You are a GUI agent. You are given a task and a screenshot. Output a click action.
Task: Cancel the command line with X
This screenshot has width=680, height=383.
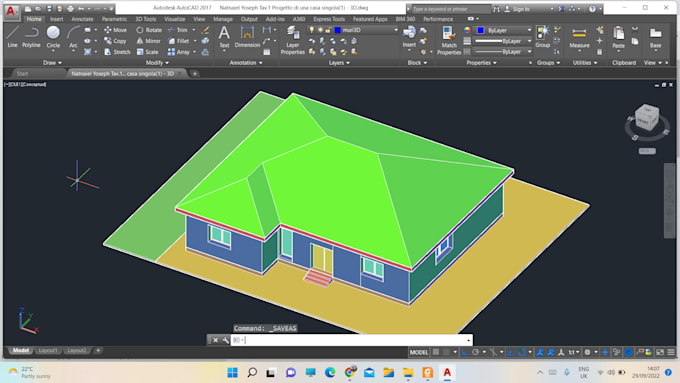click(x=215, y=340)
